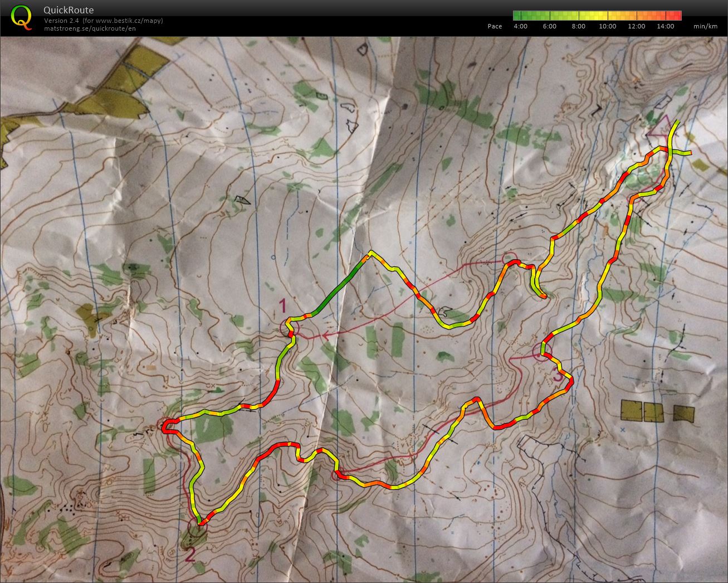This screenshot has height=583, width=728.
Task: Click the 10:00 pace value
Action: click(x=607, y=26)
